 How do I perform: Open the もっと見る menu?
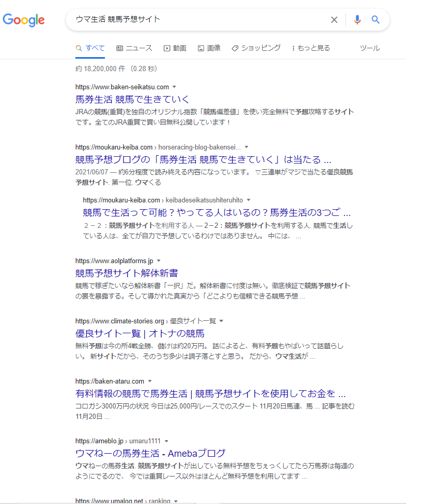311,48
